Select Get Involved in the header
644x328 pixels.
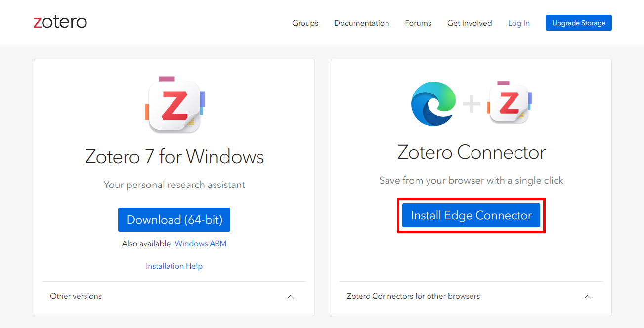pos(470,23)
